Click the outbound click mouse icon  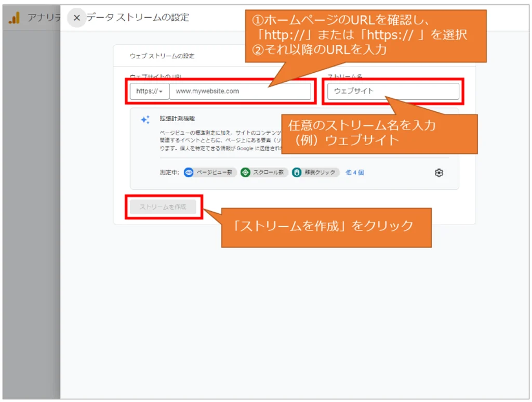pyautogui.click(x=296, y=173)
